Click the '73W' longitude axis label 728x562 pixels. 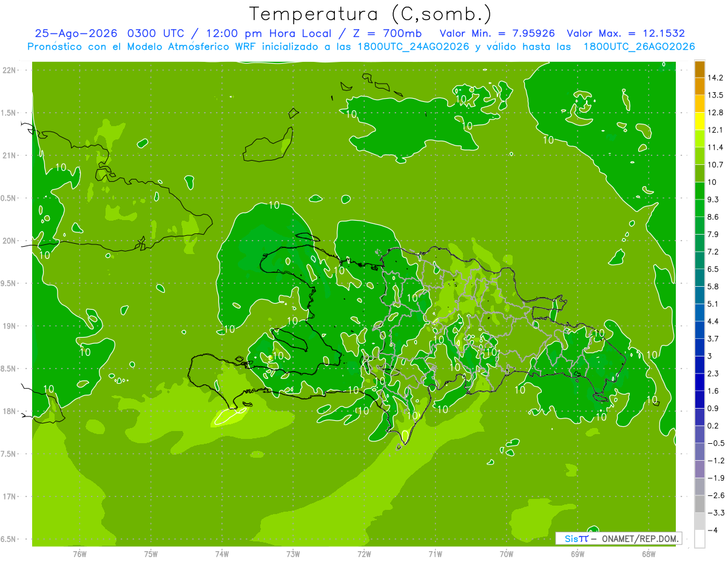pyautogui.click(x=293, y=554)
